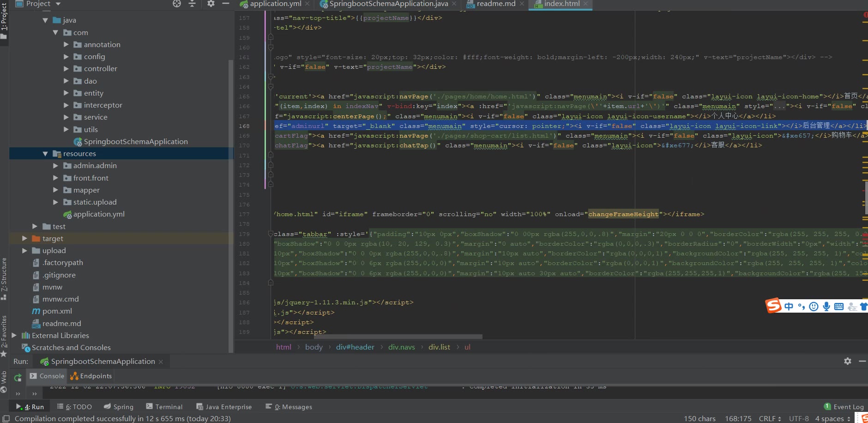
Task: Close SpringbootSchemaApplication run tab
Action: pos(161,362)
